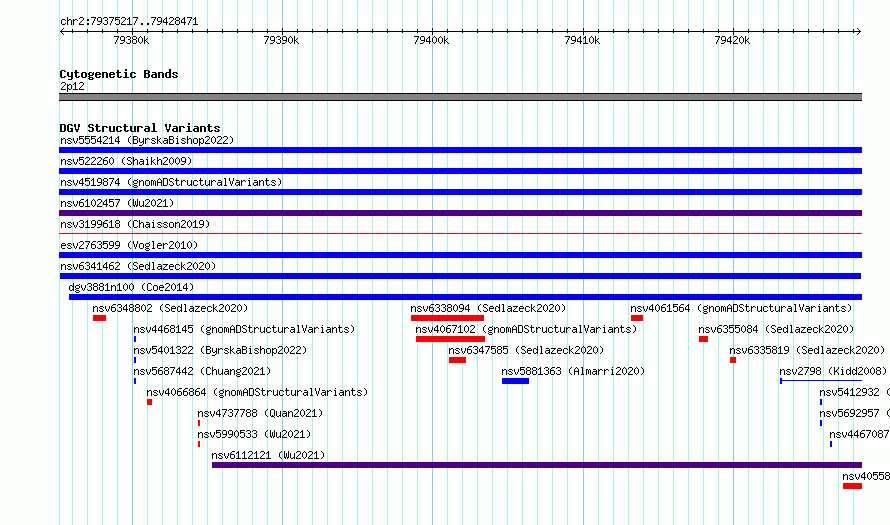Viewport: 890px width, 525px height.
Task: Select purple bar of nsv6112121
Action: 537,465
